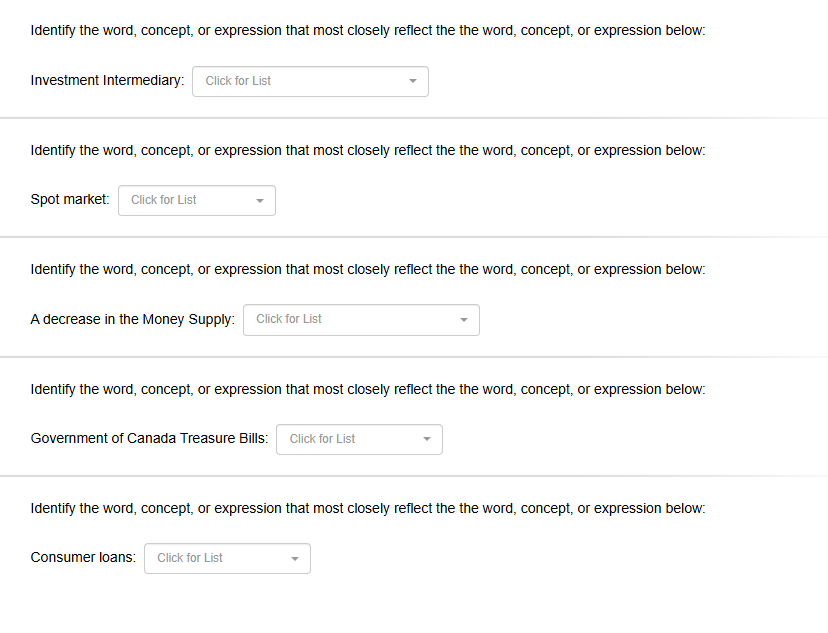This screenshot has width=828, height=633.
Task: Click the A decrease in the Money Supply label
Action: (132, 319)
